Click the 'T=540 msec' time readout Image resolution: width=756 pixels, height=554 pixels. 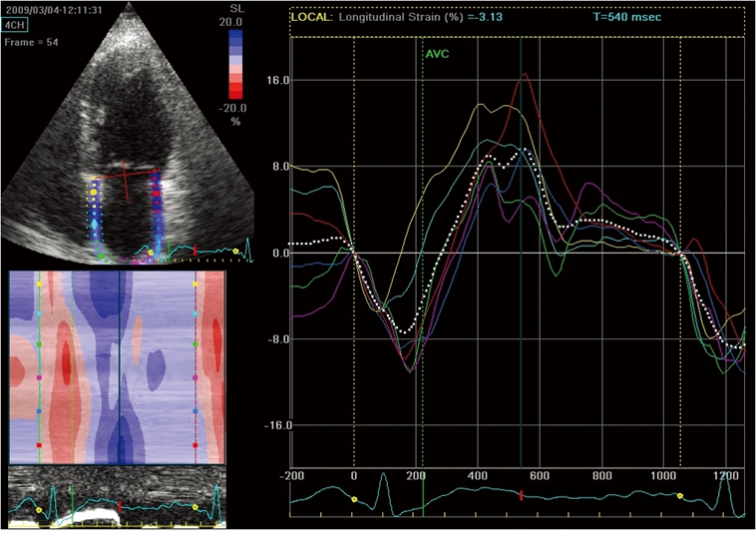coord(626,17)
